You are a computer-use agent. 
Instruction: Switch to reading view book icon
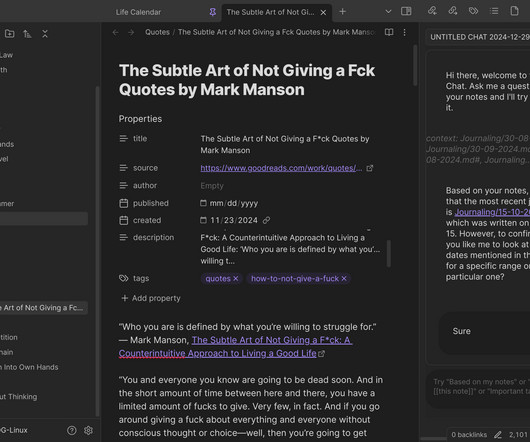click(389, 32)
